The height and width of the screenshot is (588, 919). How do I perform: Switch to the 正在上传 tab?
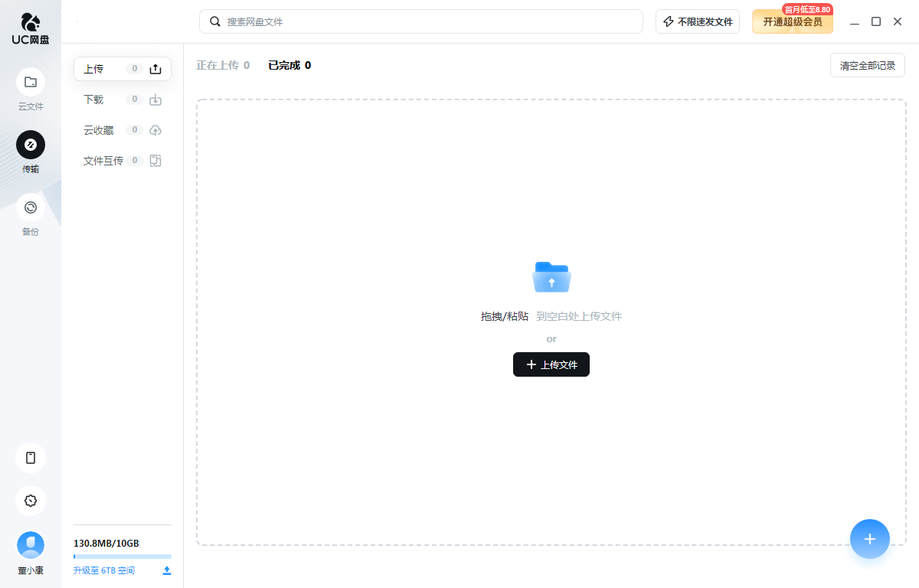click(x=222, y=65)
